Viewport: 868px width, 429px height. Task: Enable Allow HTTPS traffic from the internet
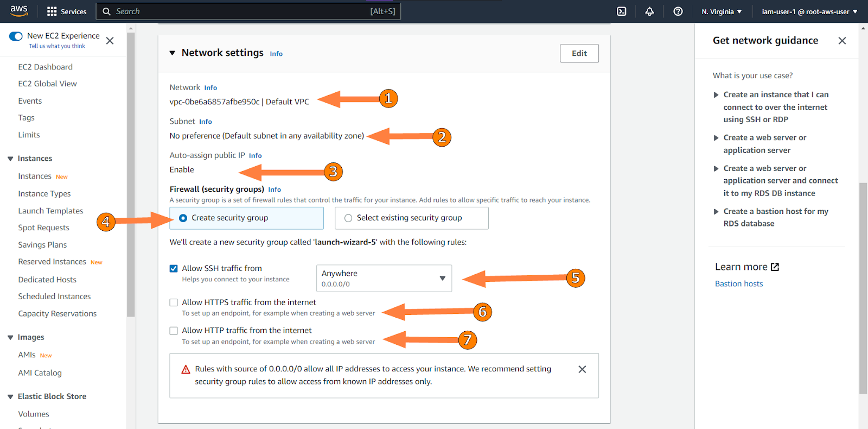click(x=174, y=302)
